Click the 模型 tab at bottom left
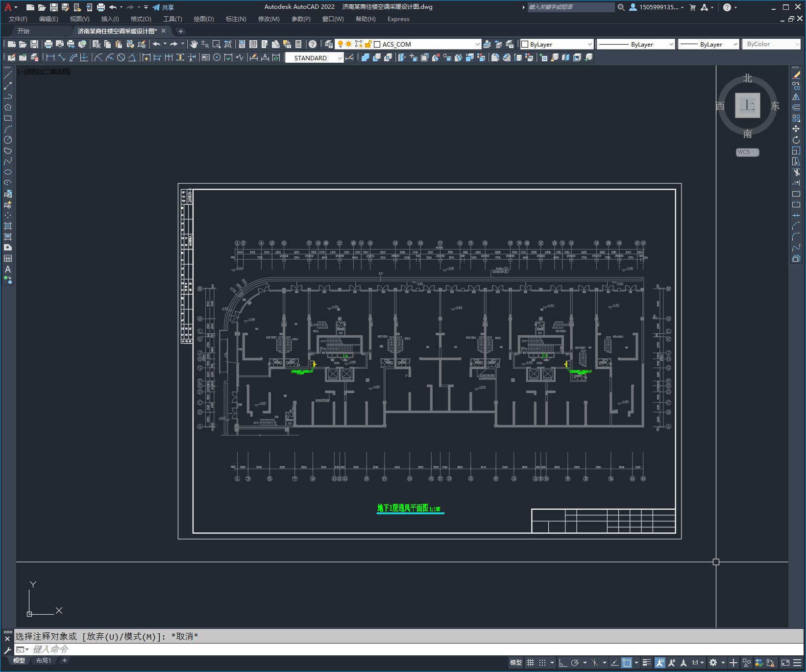 coord(19,660)
